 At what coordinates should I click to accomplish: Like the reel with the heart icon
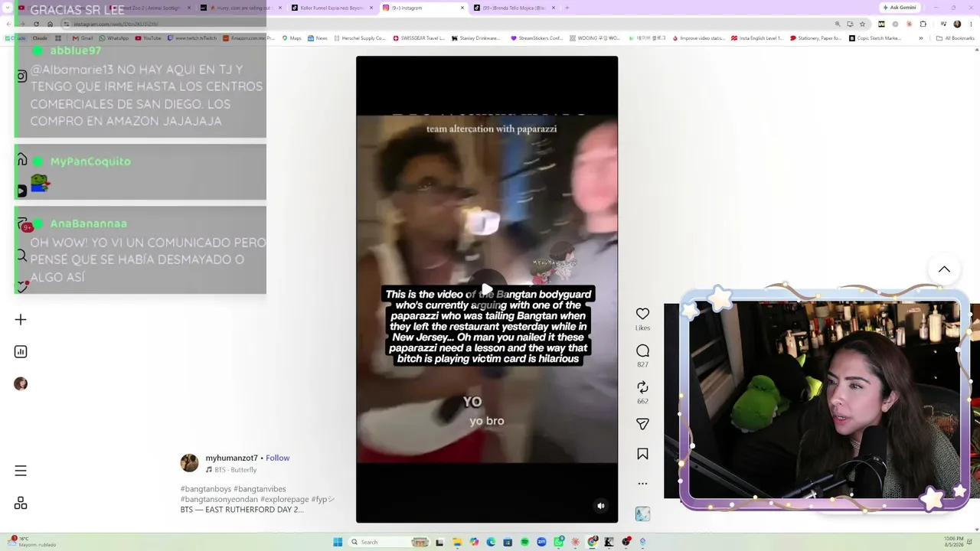click(642, 314)
